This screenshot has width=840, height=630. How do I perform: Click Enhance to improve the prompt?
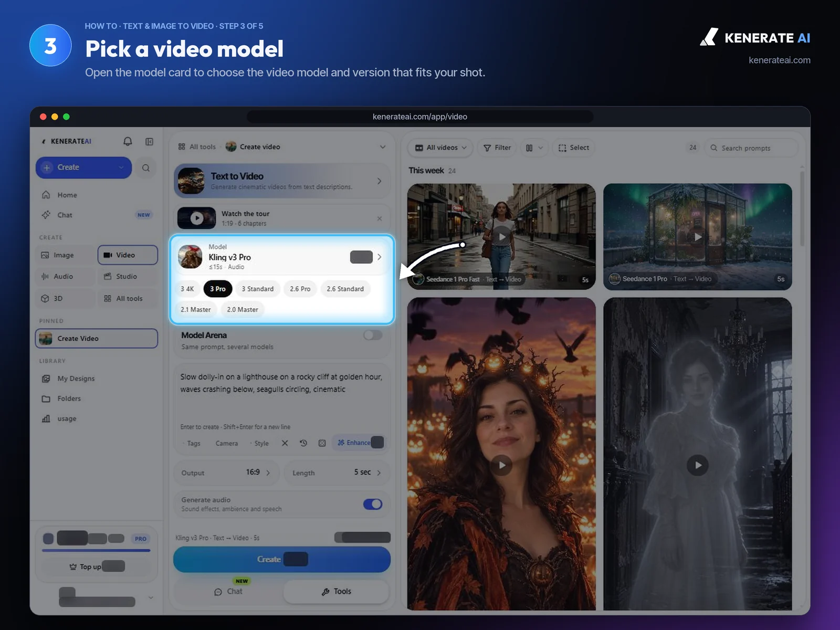(x=359, y=443)
